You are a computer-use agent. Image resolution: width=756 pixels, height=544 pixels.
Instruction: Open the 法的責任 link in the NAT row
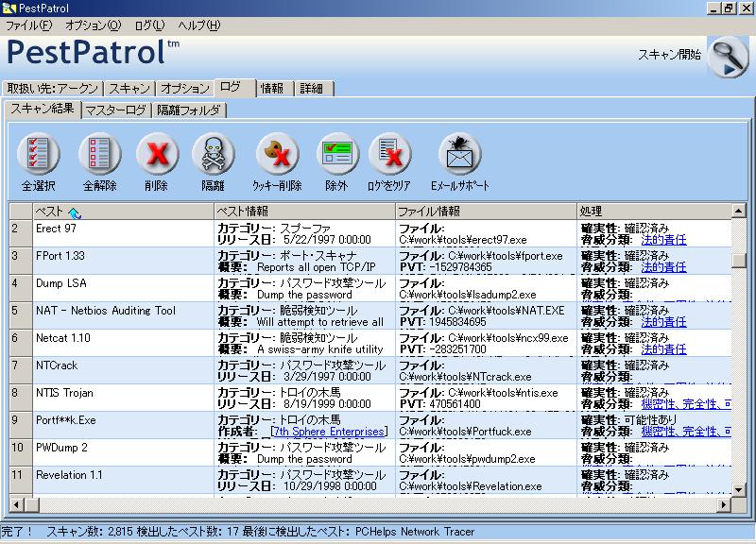(x=663, y=322)
